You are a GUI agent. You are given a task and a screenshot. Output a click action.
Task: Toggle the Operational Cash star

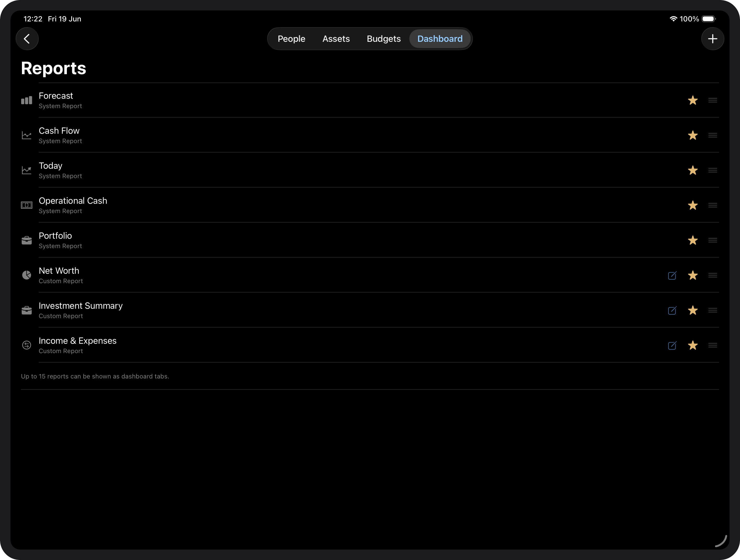pyautogui.click(x=692, y=205)
